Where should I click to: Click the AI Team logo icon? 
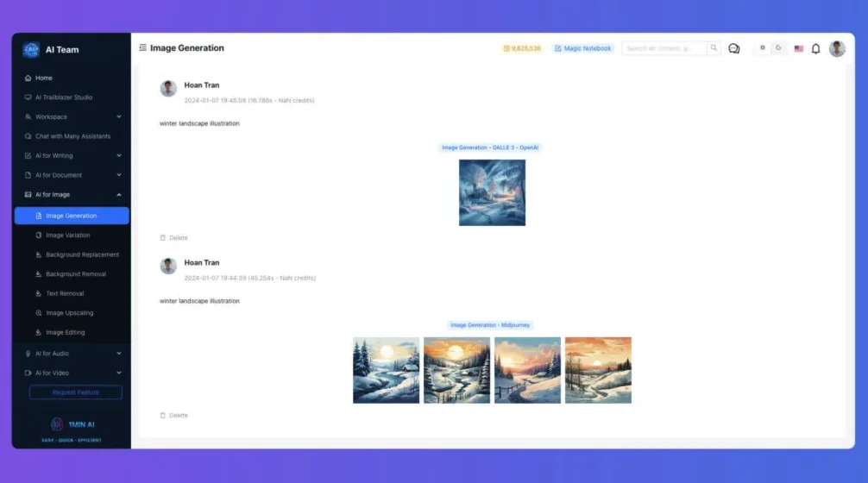click(31, 50)
